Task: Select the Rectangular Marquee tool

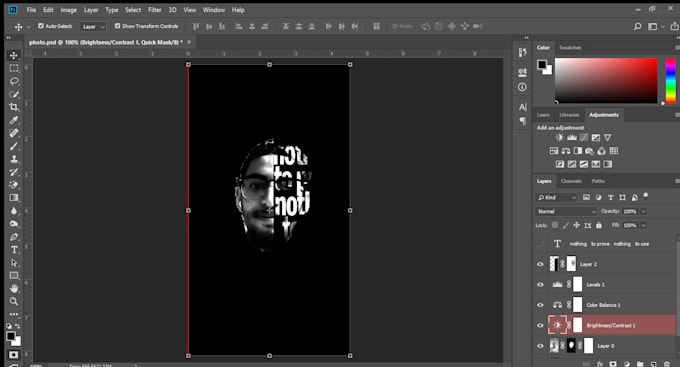Action: click(x=14, y=69)
